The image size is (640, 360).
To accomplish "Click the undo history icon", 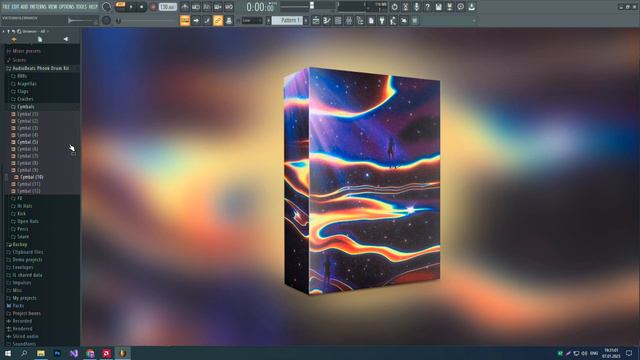I will [x=394, y=7].
